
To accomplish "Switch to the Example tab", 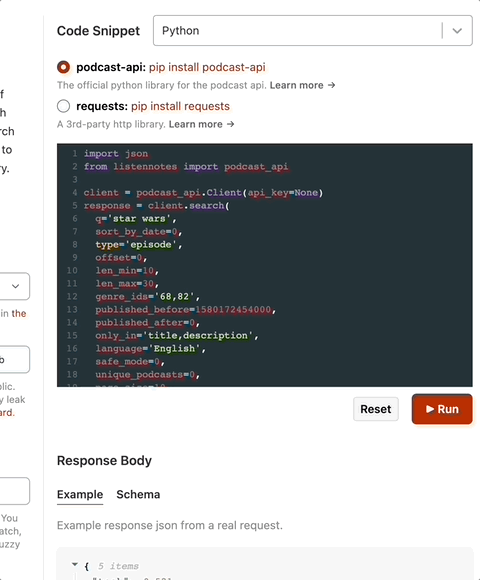I will 80,495.
